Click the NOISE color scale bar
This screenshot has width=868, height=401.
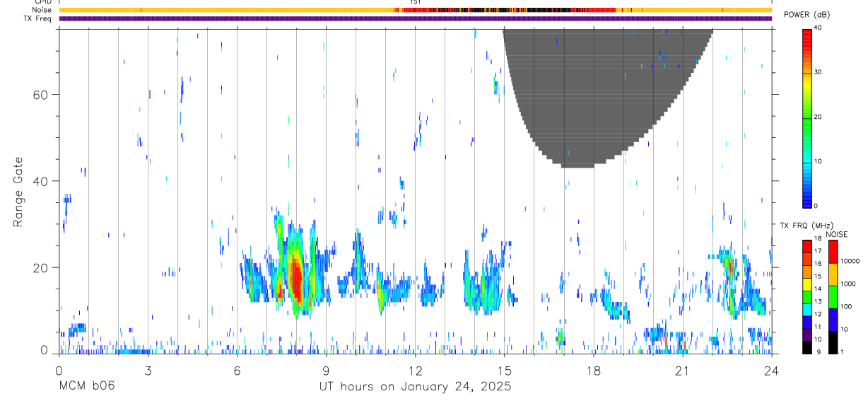click(833, 297)
